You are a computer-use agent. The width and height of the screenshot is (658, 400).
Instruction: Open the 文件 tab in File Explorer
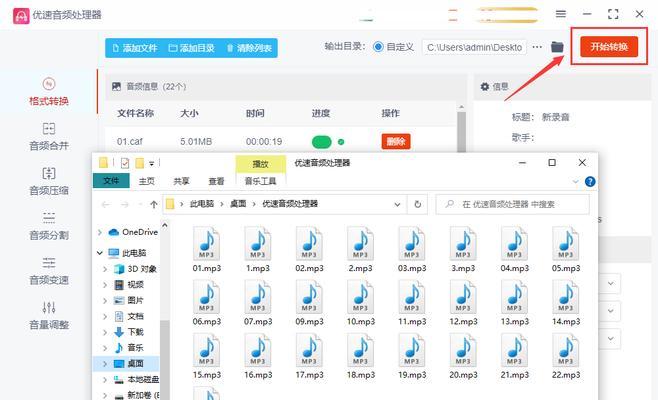[x=111, y=181]
